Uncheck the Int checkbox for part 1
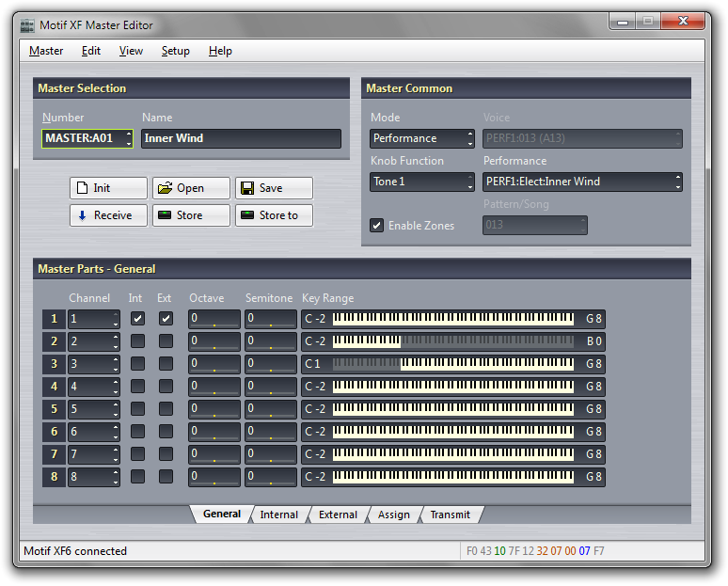 point(137,319)
